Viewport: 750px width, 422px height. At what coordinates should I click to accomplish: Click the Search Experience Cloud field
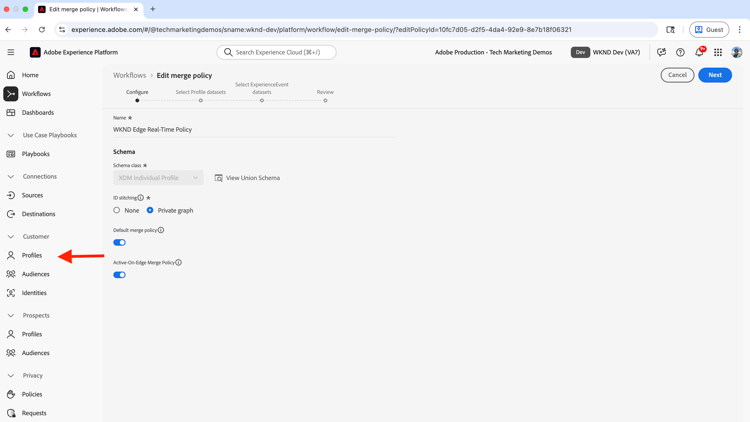point(276,52)
